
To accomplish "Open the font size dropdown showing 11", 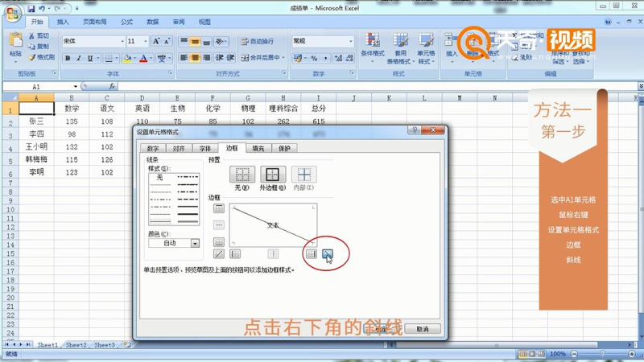I will (146, 41).
